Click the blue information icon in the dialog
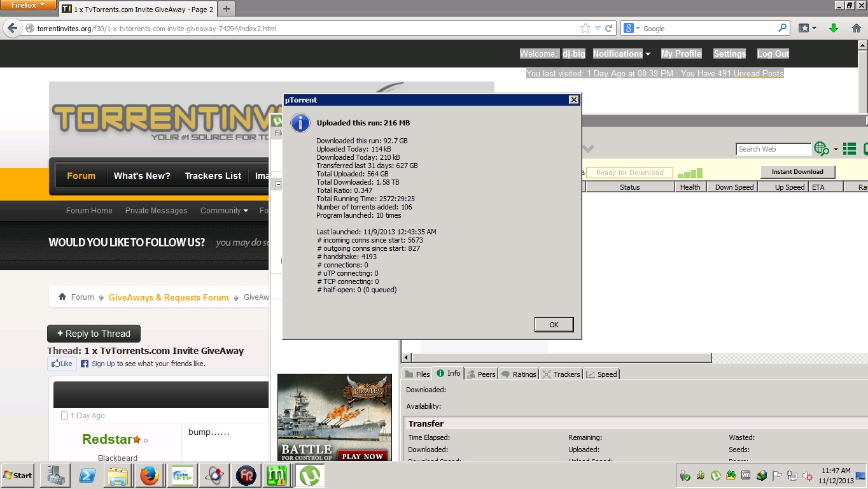The image size is (868, 489). coord(300,124)
